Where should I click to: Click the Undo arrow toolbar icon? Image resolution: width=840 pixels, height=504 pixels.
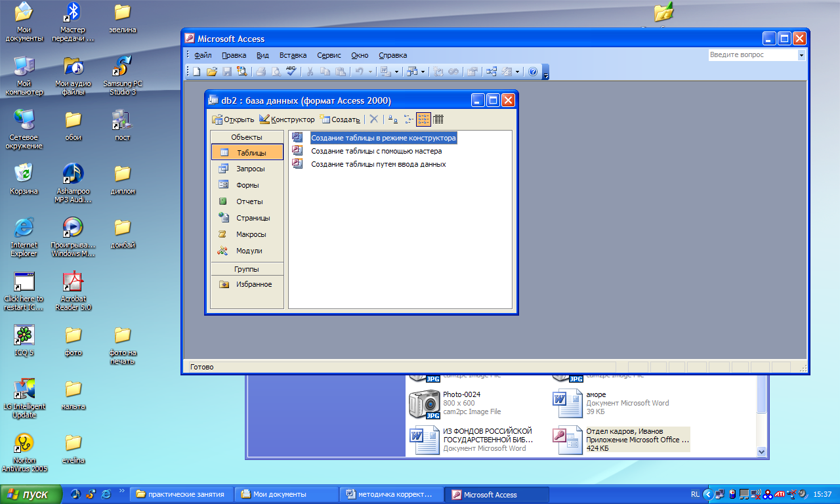[x=360, y=72]
